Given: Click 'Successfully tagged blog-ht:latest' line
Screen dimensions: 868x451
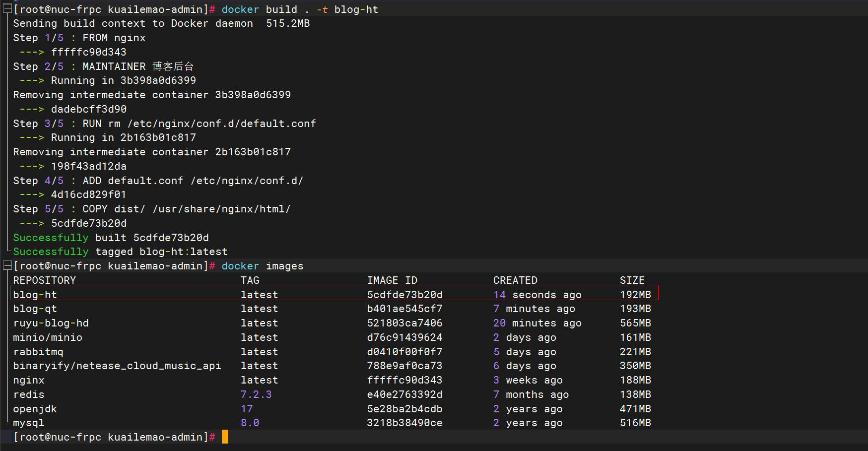Looking at the screenshot, I should pyautogui.click(x=120, y=252).
